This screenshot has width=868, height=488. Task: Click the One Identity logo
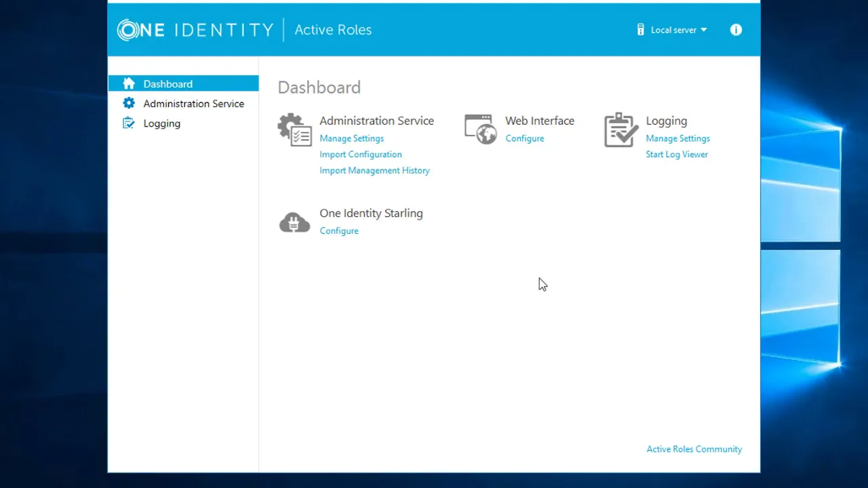click(195, 30)
